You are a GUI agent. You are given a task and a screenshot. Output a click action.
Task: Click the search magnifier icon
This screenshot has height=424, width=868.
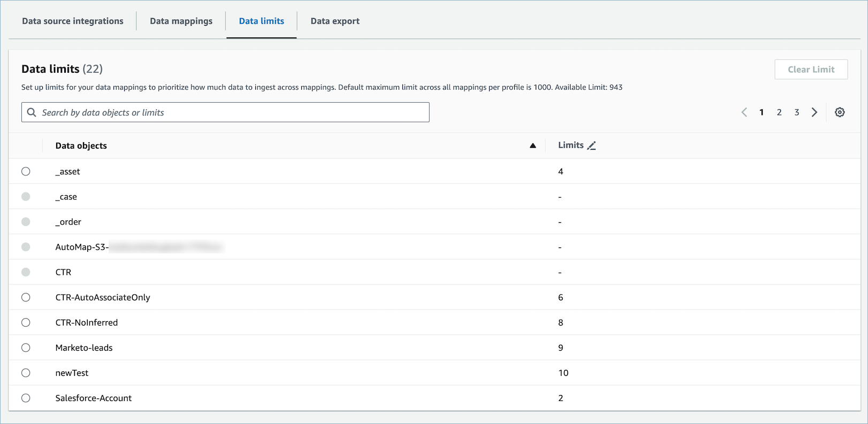pyautogui.click(x=32, y=112)
